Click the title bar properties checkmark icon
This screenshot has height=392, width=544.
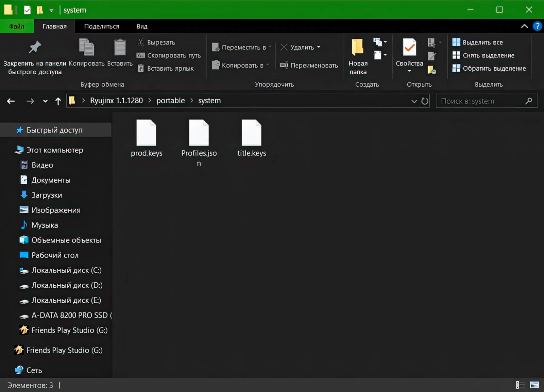tap(27, 10)
